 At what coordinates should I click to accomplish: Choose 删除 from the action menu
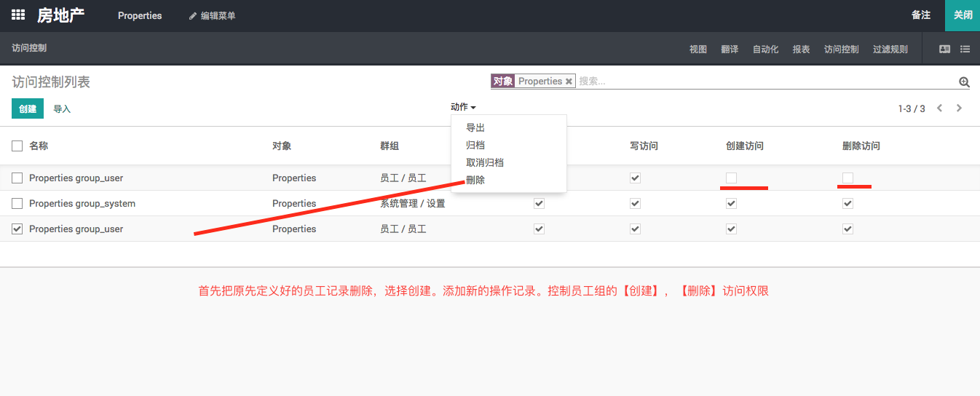pyautogui.click(x=475, y=180)
